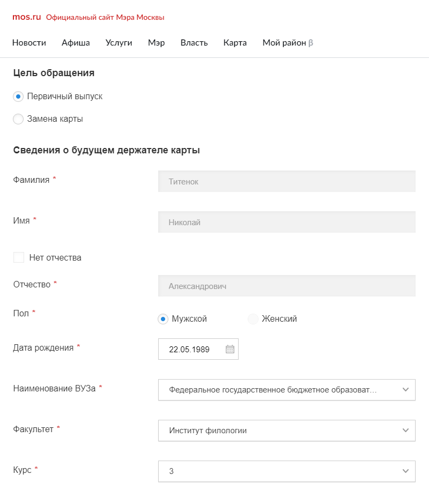Focus the date of birth field 22.05.1989
Screen dimensions: 429x504
click(x=198, y=349)
